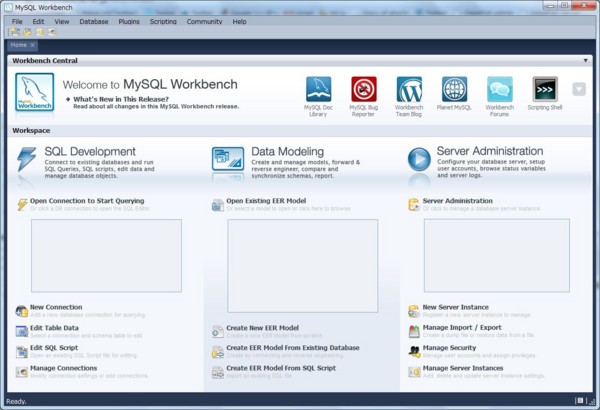Click the Server Administration play icon
This screenshot has width=600, height=410.
[x=419, y=159]
